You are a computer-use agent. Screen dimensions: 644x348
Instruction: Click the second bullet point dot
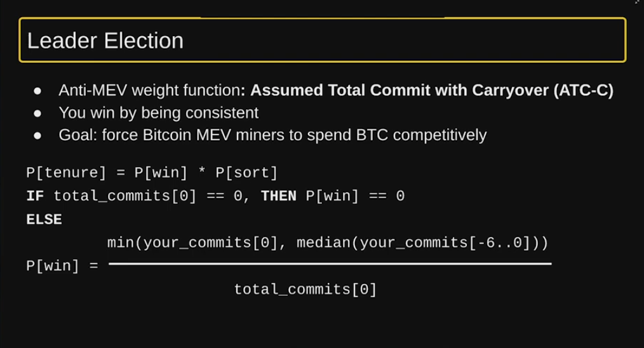pos(37,113)
